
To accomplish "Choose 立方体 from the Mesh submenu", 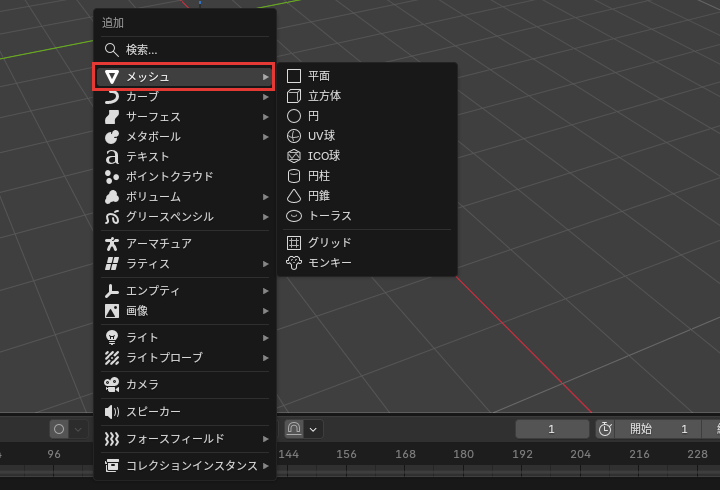I will (367, 96).
